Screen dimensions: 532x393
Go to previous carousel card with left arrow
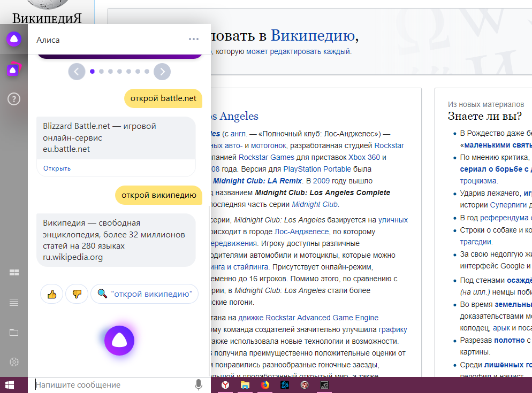tap(77, 72)
